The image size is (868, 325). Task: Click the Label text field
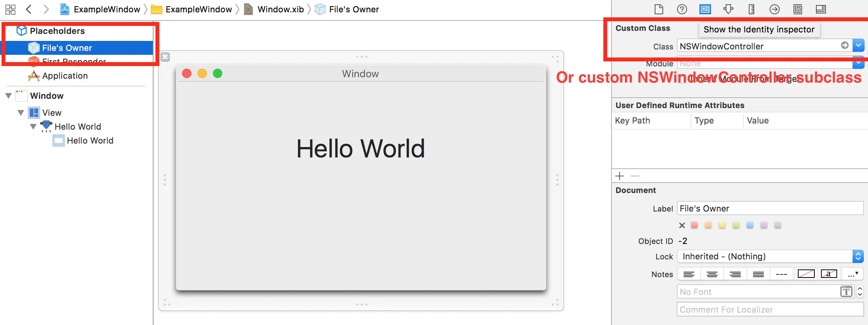[770, 208]
